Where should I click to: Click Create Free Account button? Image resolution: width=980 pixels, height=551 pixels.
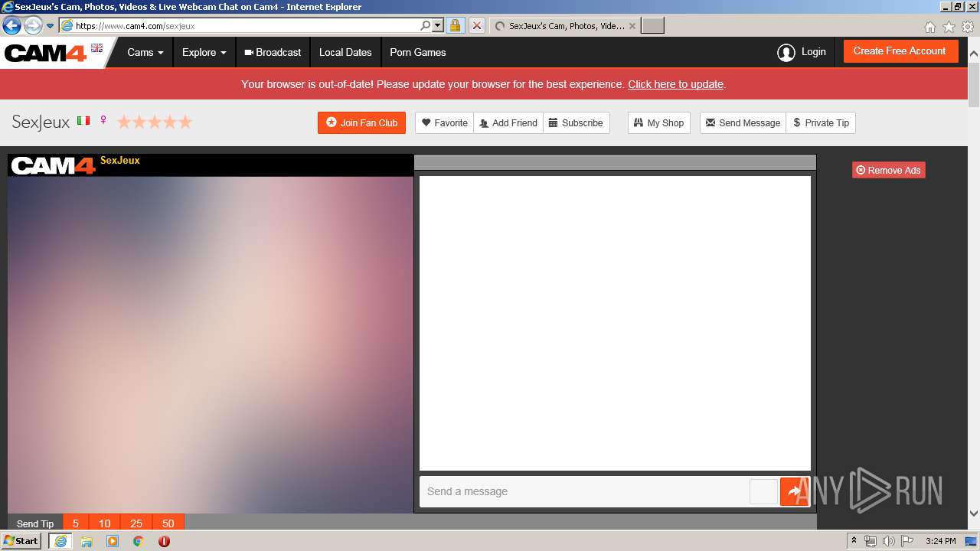[900, 51]
